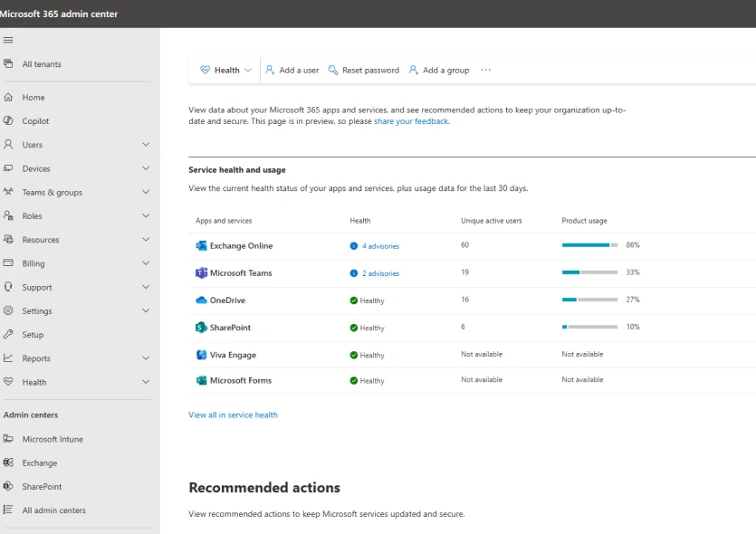Click the info icon beside 4 advisories
Image resolution: width=756 pixels, height=534 pixels.
[354, 246]
